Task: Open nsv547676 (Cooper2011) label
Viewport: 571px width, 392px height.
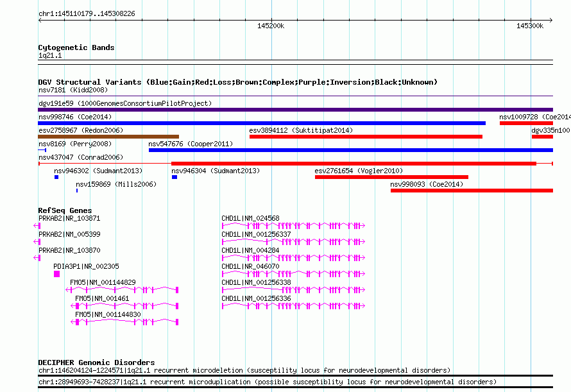Action: point(191,144)
